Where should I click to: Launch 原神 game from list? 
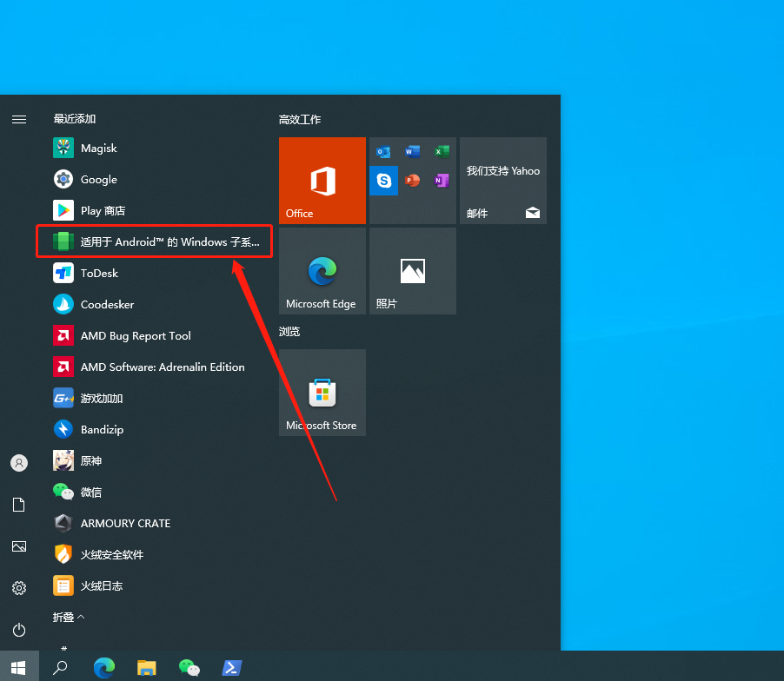91,461
